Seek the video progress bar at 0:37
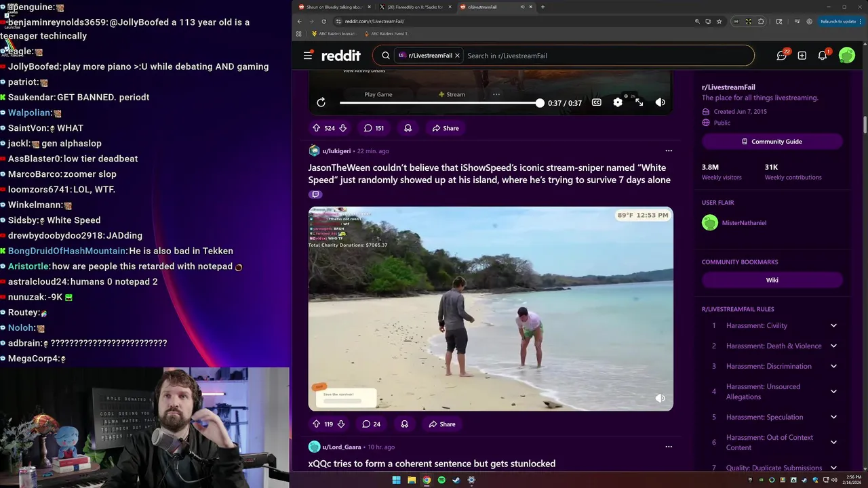Image resolution: width=868 pixels, height=488 pixels. 540,103
